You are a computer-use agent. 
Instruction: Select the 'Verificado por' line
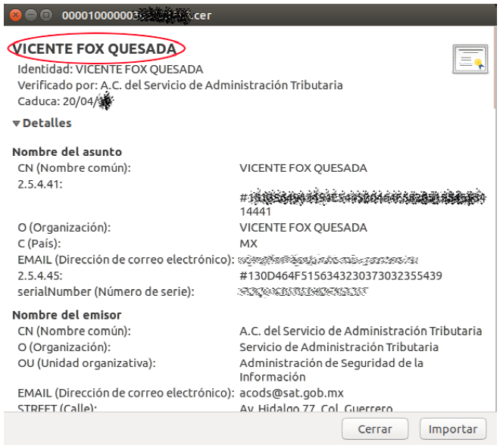[180, 86]
